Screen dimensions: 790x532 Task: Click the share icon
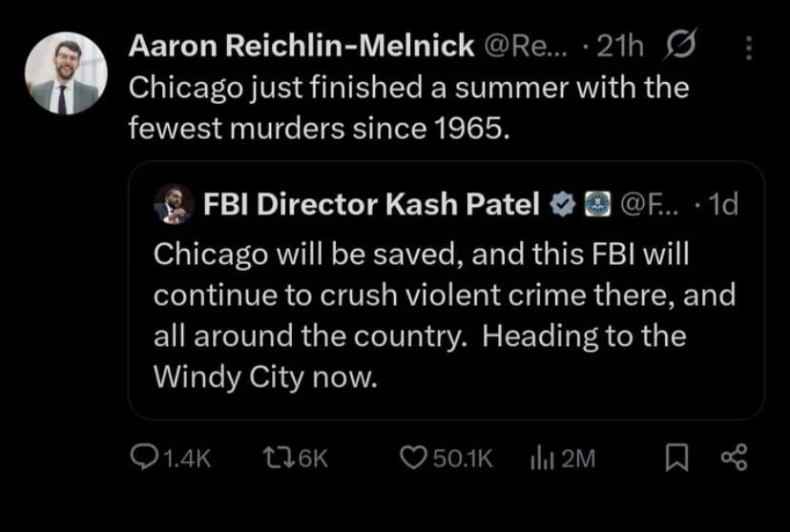[x=732, y=459]
